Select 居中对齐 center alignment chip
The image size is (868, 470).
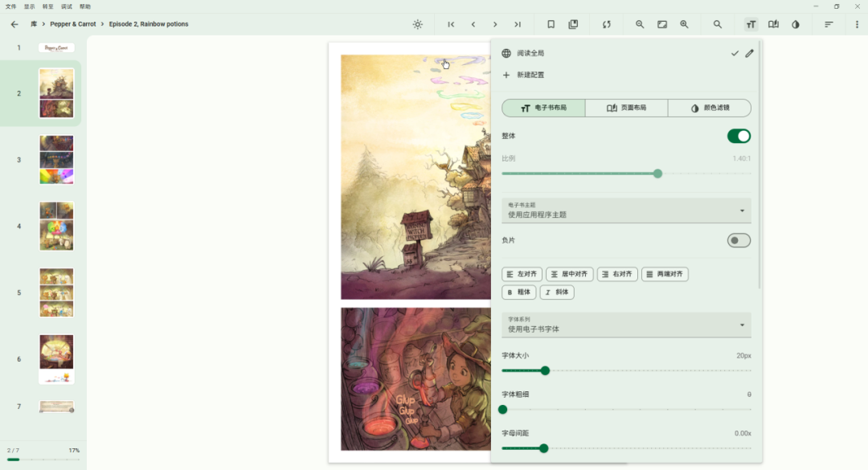coord(570,274)
